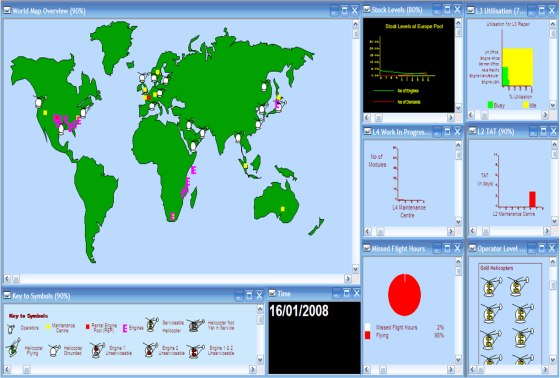Viewport: 560px width, 378px height.
Task: Click the Time window title bar icon
Action: (x=272, y=293)
